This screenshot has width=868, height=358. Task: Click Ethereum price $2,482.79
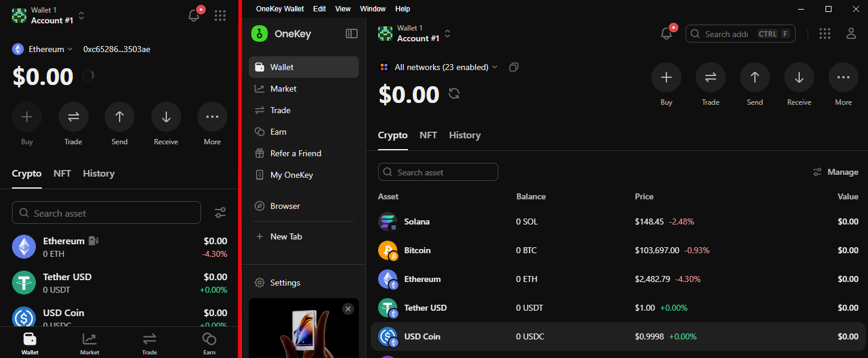click(x=653, y=279)
